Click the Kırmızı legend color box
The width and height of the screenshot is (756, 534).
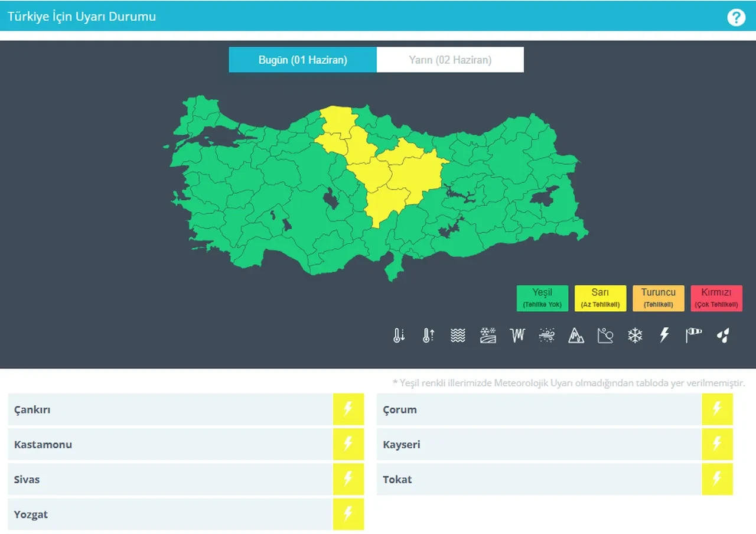[x=716, y=298]
